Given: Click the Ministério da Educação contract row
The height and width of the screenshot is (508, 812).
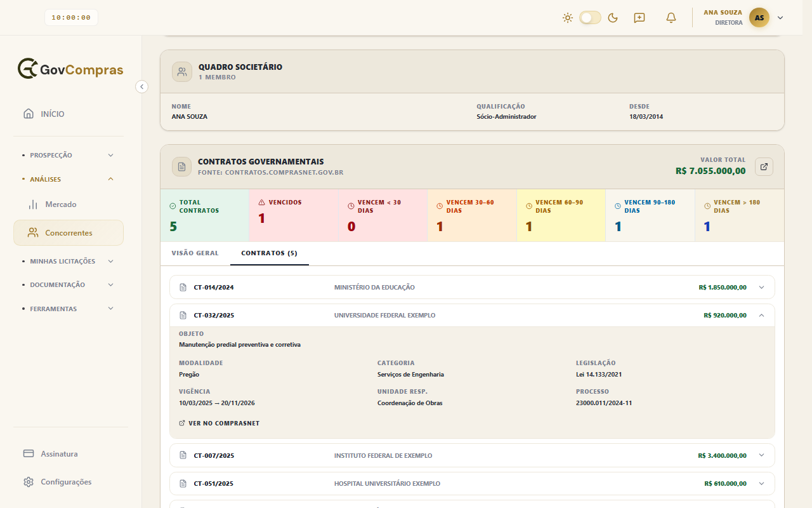Looking at the screenshot, I should point(472,287).
